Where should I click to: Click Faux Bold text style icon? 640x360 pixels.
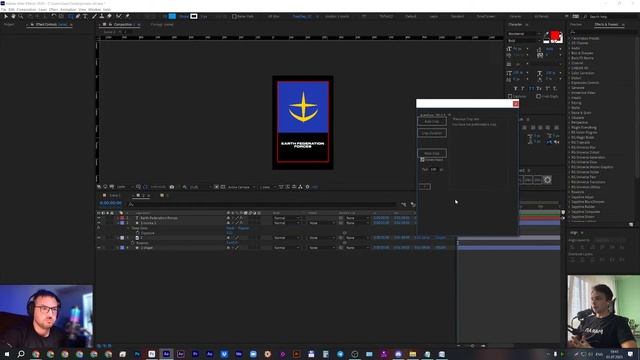point(516,89)
